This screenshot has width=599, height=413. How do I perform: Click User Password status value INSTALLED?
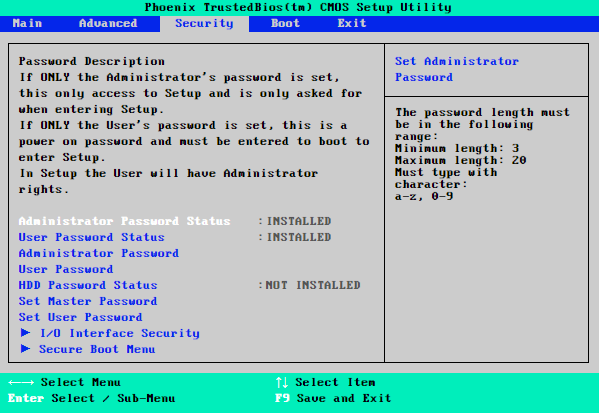point(299,237)
